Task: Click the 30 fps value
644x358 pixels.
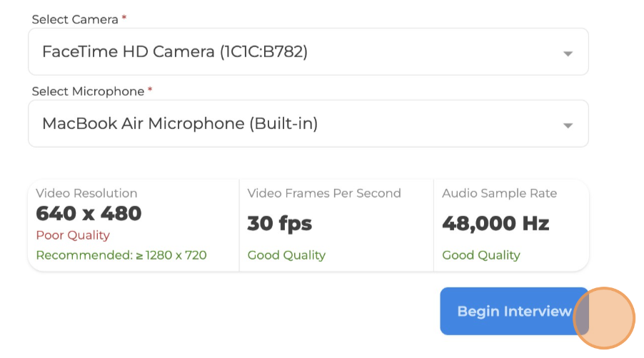Action: coord(280,224)
